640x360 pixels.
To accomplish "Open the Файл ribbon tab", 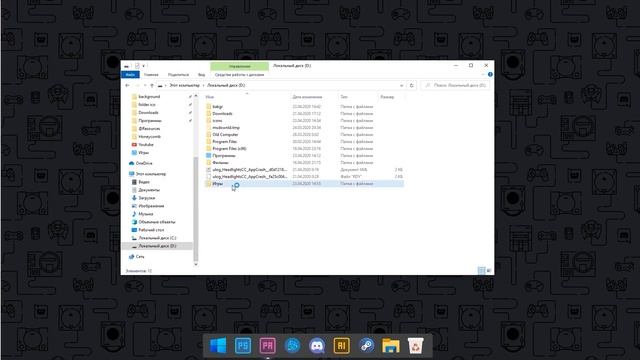I will click(x=130, y=75).
